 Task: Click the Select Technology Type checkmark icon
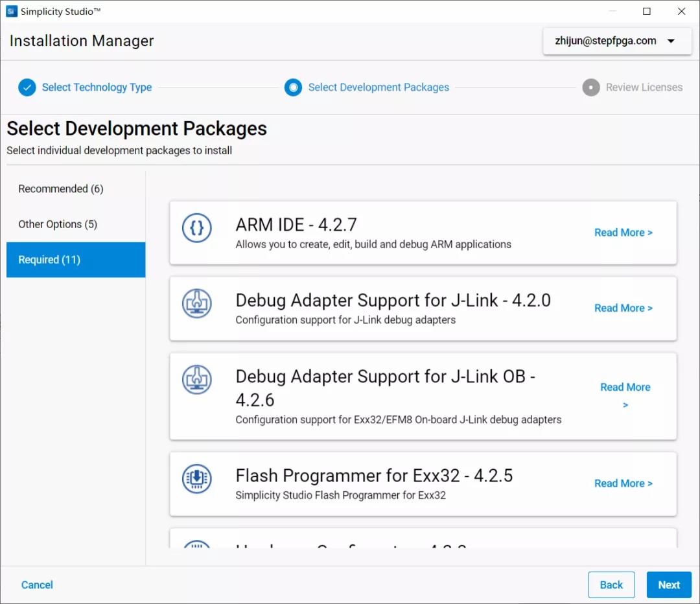click(27, 87)
